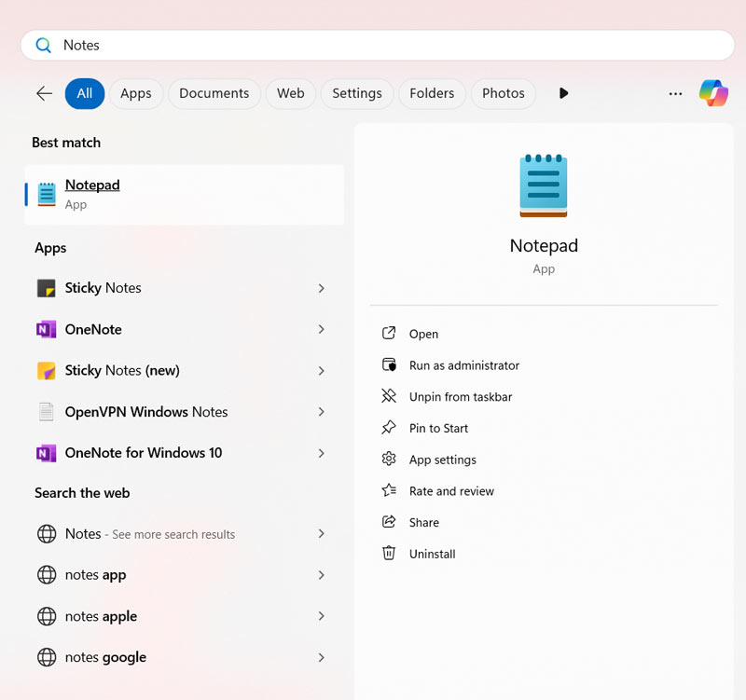
Task: Select Unpin from taskbar
Action: [461, 396]
